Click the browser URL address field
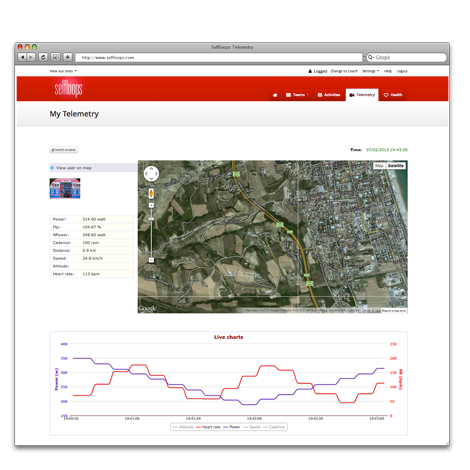The image size is (470, 470). (218, 57)
